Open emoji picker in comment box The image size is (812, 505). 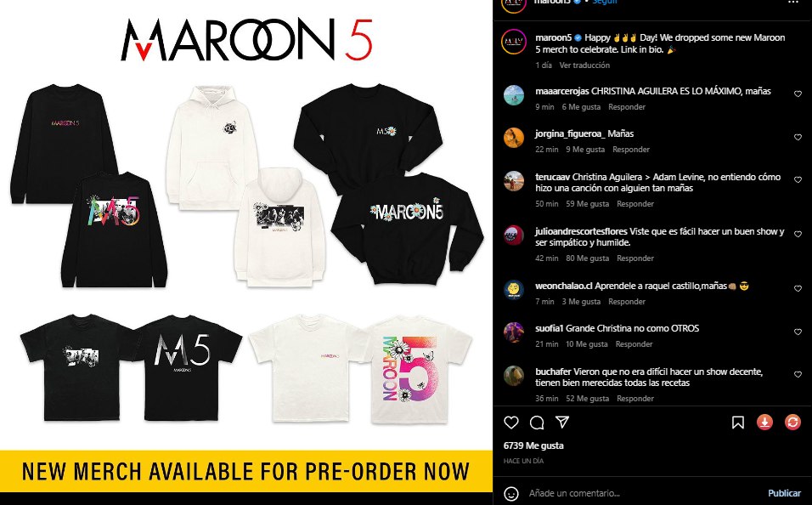(511, 494)
